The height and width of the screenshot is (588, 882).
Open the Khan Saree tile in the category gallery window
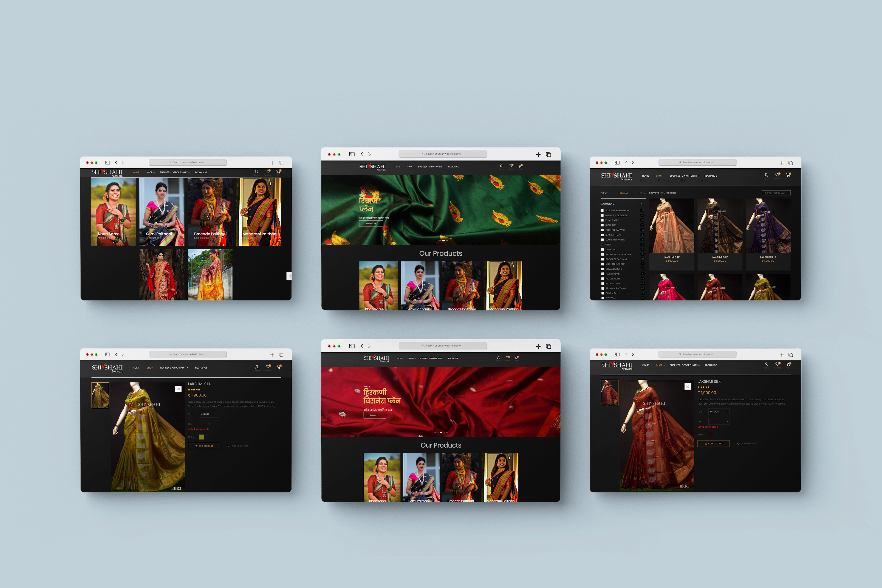[114, 212]
